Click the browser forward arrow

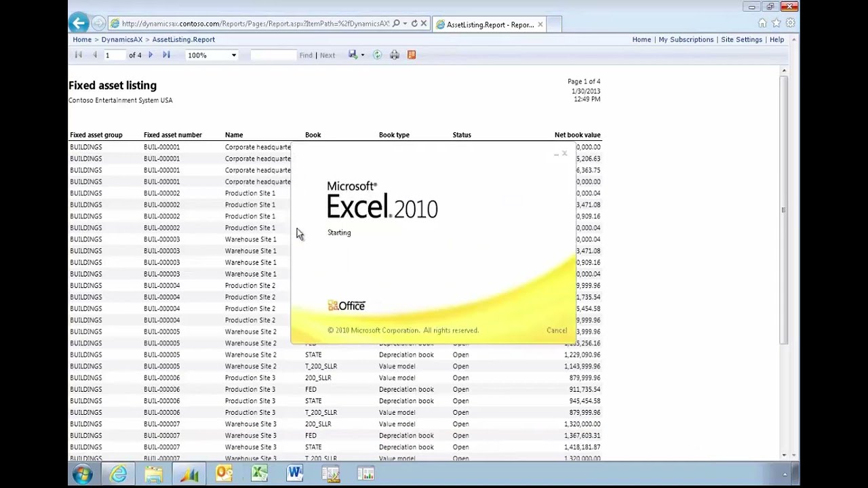(x=98, y=24)
